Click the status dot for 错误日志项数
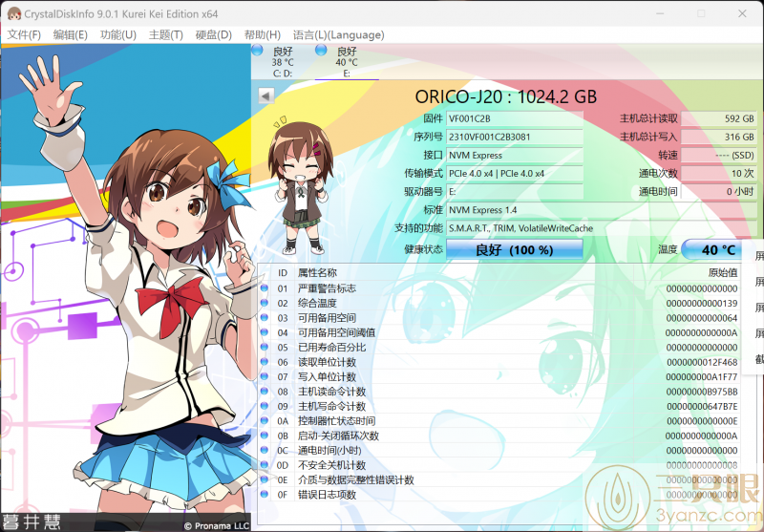 pos(265,495)
